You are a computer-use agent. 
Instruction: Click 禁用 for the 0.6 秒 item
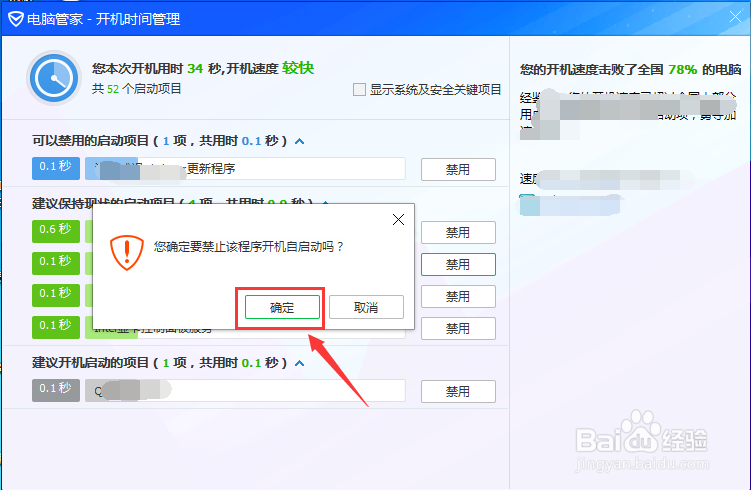458,233
